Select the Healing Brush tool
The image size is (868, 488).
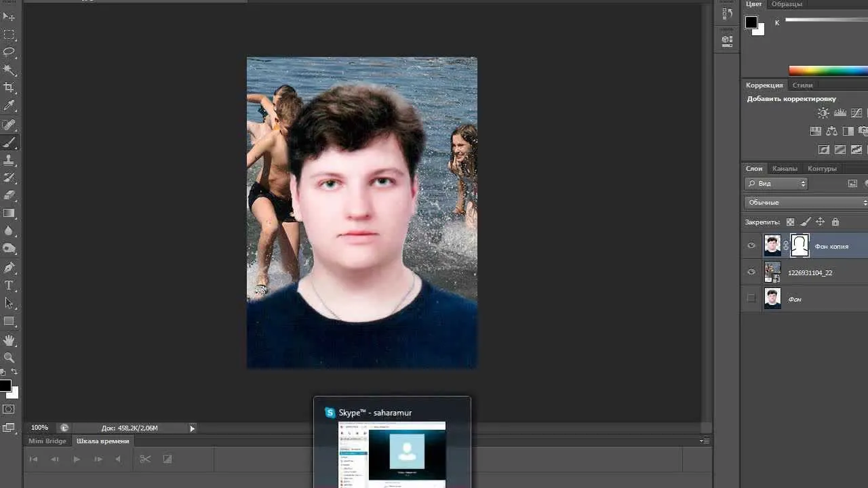coord(9,125)
